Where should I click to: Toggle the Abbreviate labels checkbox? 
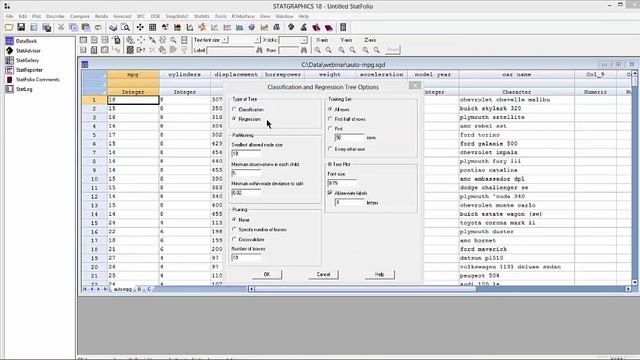click(330, 193)
